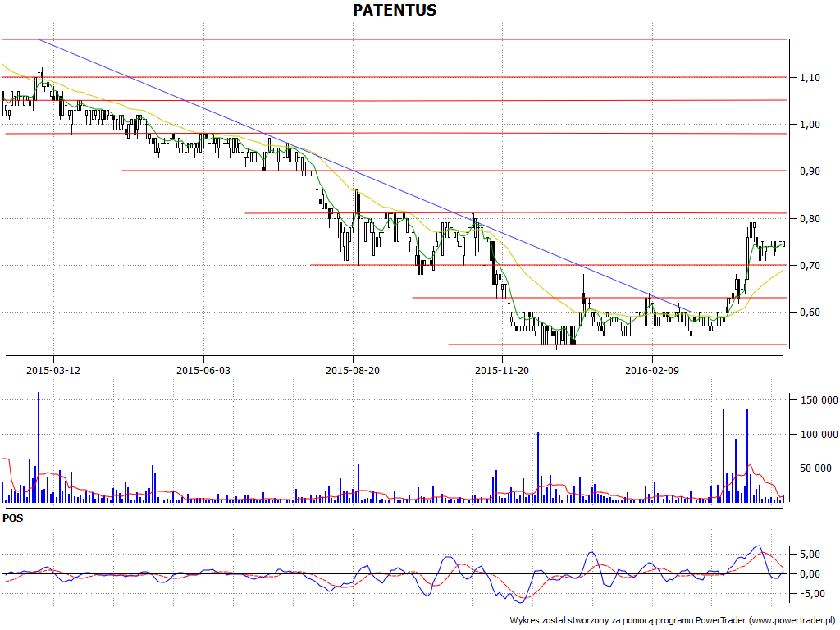This screenshot has width=840, height=630.
Task: Select the 2015-06-03 date label
Action: (203, 370)
